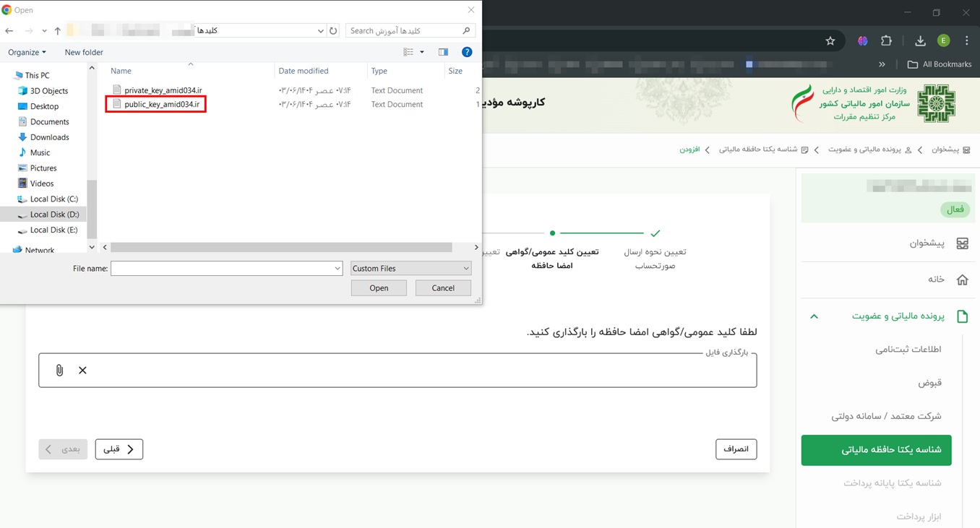This screenshot has height=528, width=980.
Task: Open Chrome extensions puzzle icon
Action: (x=886, y=41)
